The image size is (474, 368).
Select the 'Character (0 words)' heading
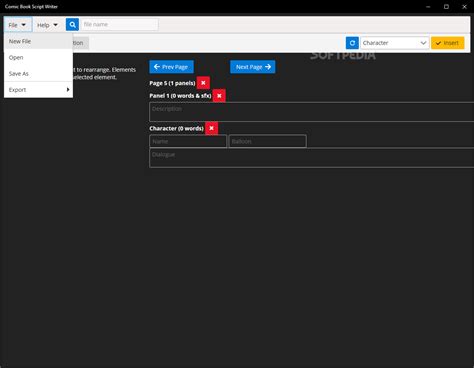coord(176,128)
